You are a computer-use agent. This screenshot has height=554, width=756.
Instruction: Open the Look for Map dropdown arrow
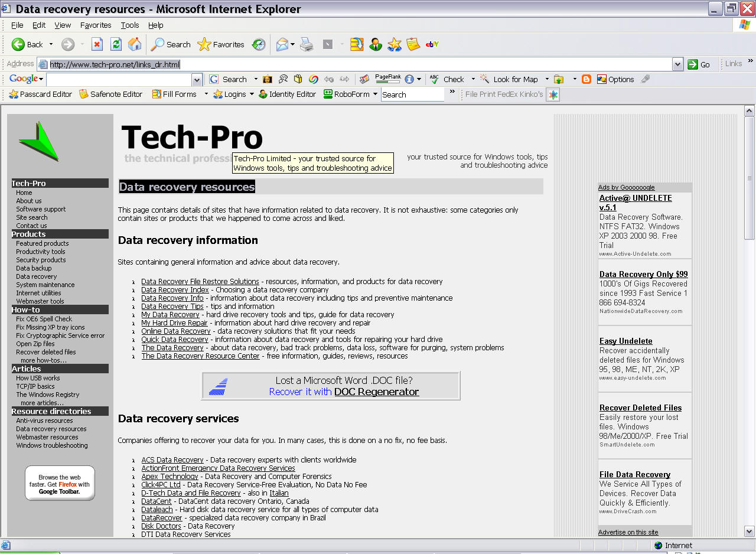547,79
